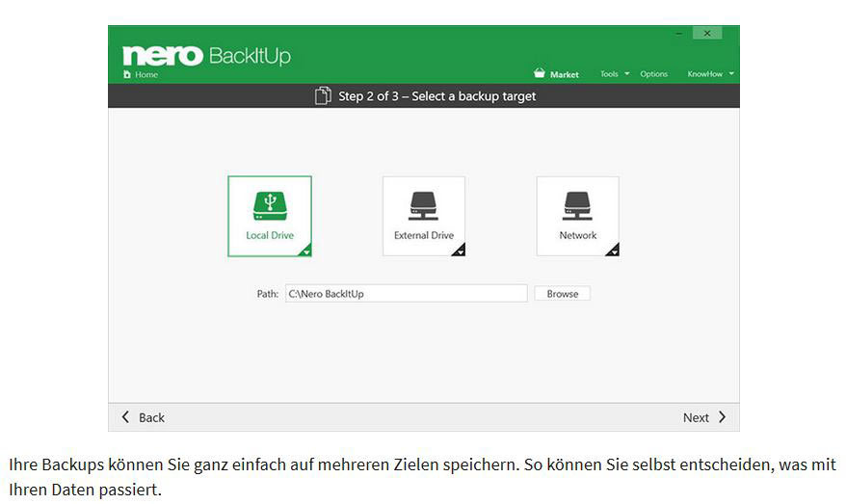Image resolution: width=846 pixels, height=504 pixels.
Task: Select the External Drive backup target icon
Action: tap(424, 205)
